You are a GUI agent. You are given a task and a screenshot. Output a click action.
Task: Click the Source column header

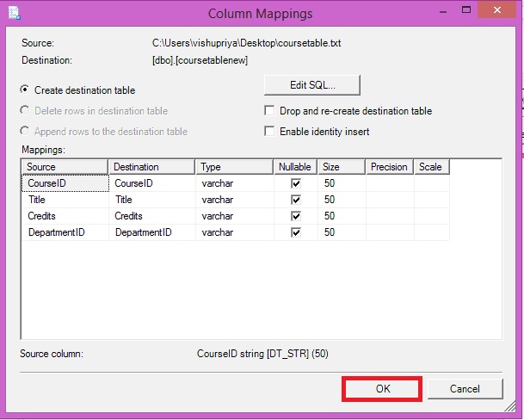(65, 167)
